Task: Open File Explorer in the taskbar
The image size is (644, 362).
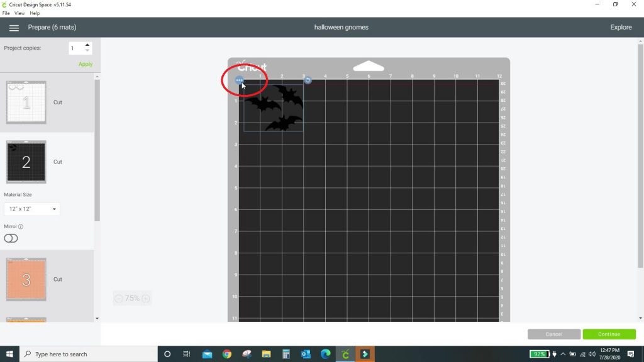Action: click(x=266, y=354)
